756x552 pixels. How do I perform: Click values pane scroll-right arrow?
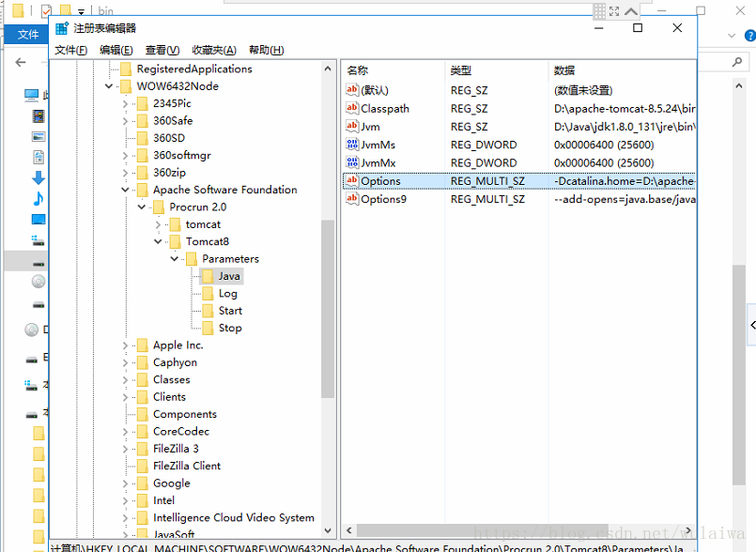point(688,530)
